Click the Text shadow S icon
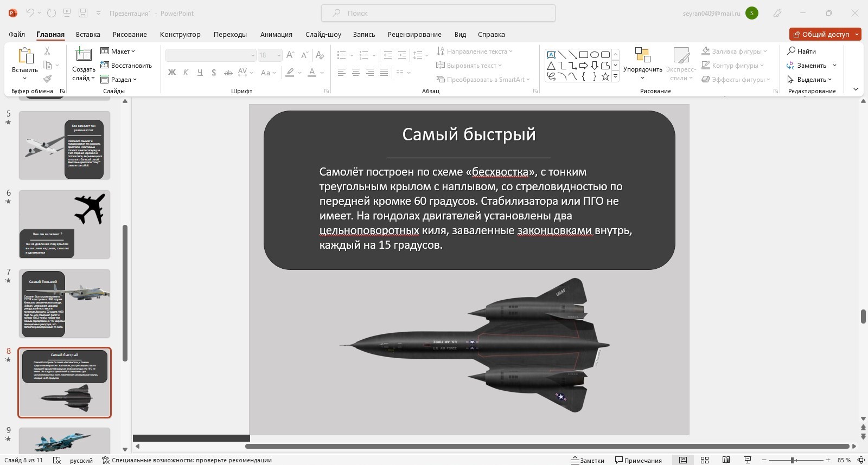 [x=214, y=72]
